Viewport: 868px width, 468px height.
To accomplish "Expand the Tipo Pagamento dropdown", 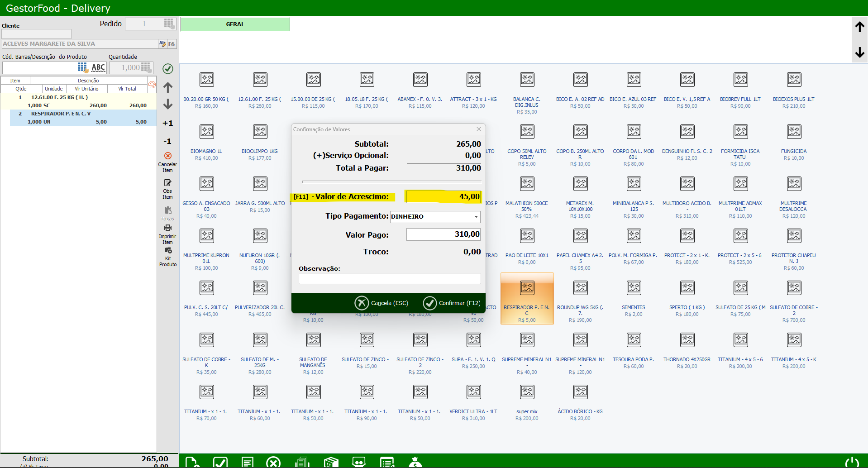I will tap(476, 217).
